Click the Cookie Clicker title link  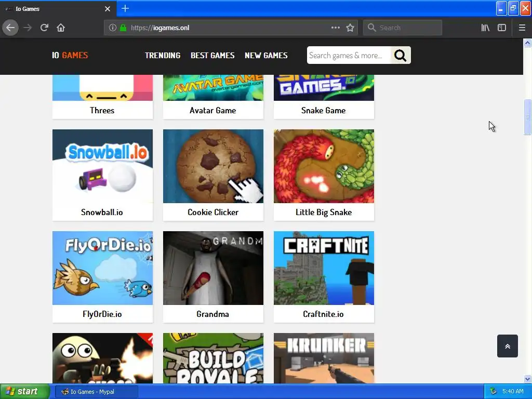click(x=213, y=212)
